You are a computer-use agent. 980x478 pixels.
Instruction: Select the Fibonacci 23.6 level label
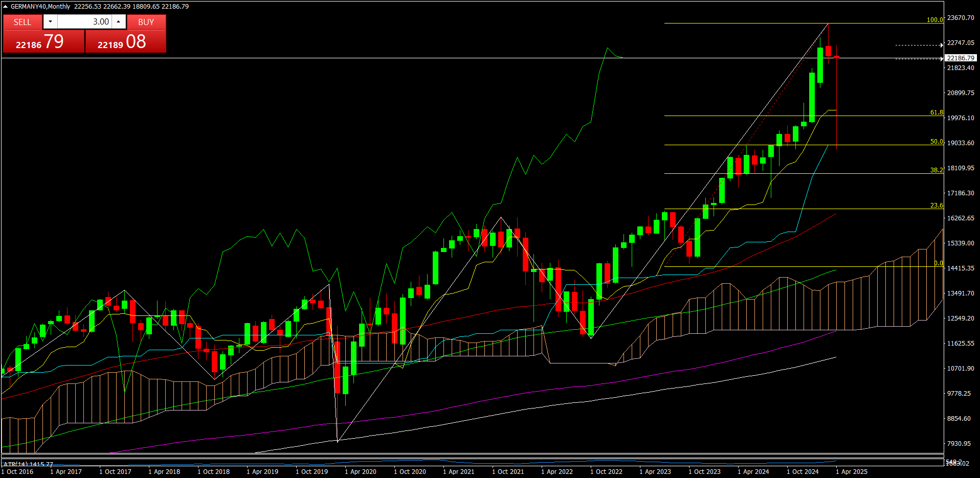[936, 206]
